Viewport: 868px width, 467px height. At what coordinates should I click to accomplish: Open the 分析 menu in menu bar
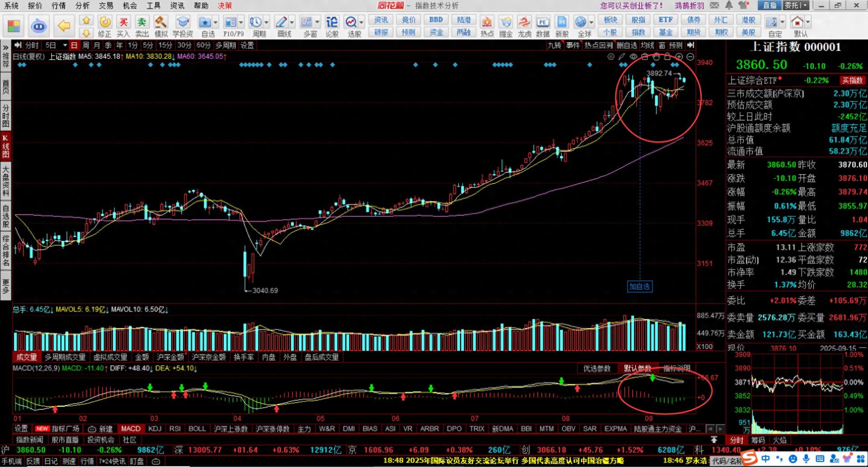(82, 5)
